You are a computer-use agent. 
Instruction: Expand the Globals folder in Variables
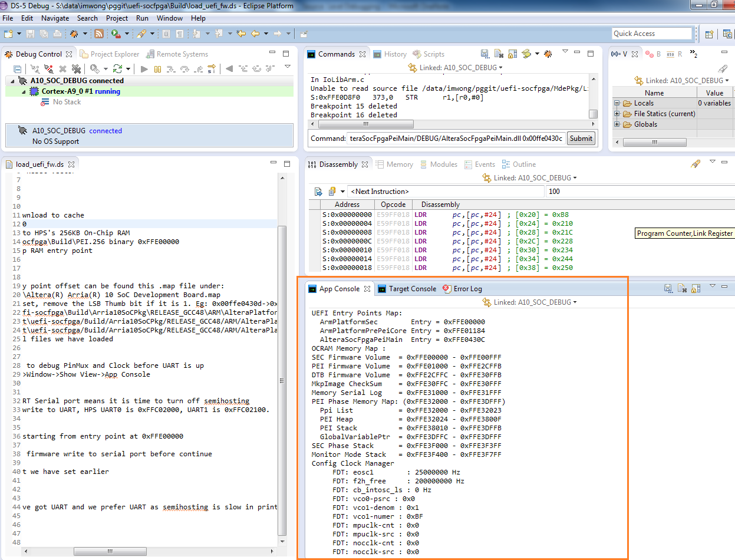coord(617,124)
